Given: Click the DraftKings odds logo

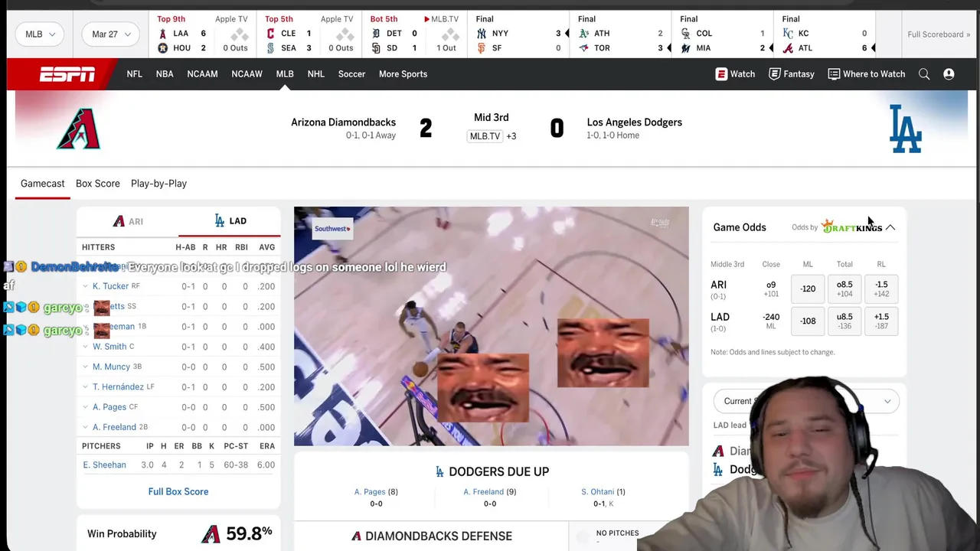Looking at the screenshot, I should point(851,227).
